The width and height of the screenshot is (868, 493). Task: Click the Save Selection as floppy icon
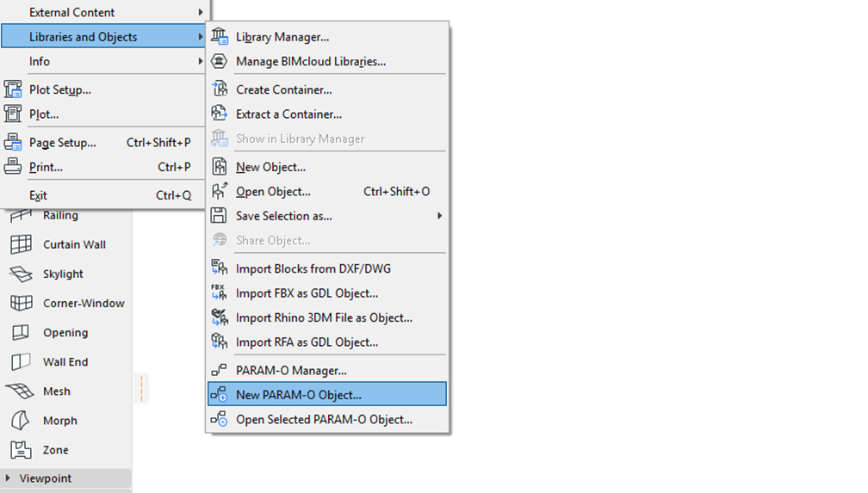pos(220,215)
